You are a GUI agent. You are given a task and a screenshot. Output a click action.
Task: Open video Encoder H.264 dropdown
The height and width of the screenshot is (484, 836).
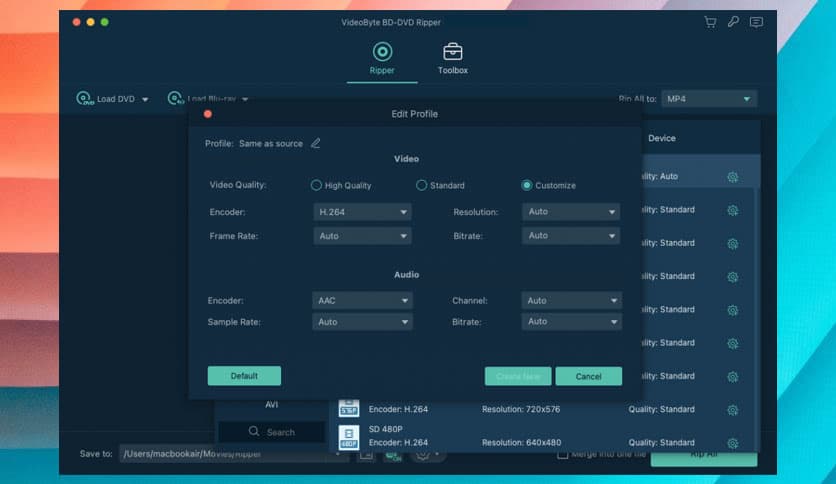coord(363,212)
